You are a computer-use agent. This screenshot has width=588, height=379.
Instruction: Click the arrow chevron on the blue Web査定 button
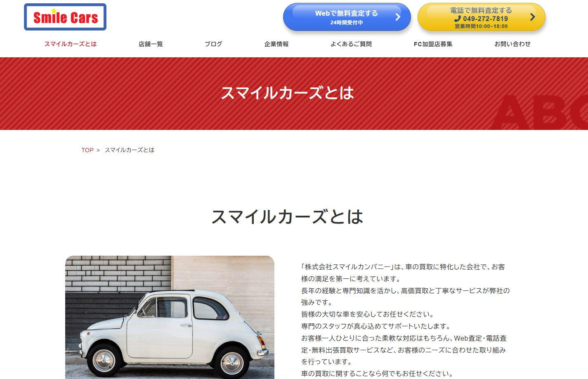[397, 17]
